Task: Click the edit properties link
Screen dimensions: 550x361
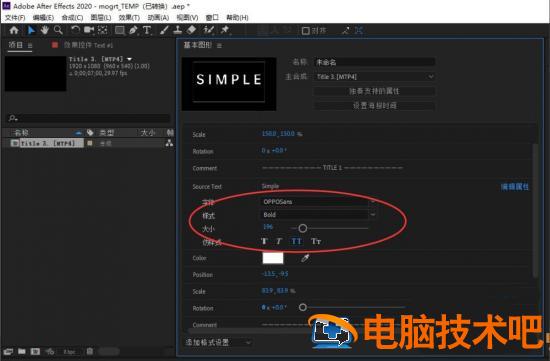Action: point(515,187)
